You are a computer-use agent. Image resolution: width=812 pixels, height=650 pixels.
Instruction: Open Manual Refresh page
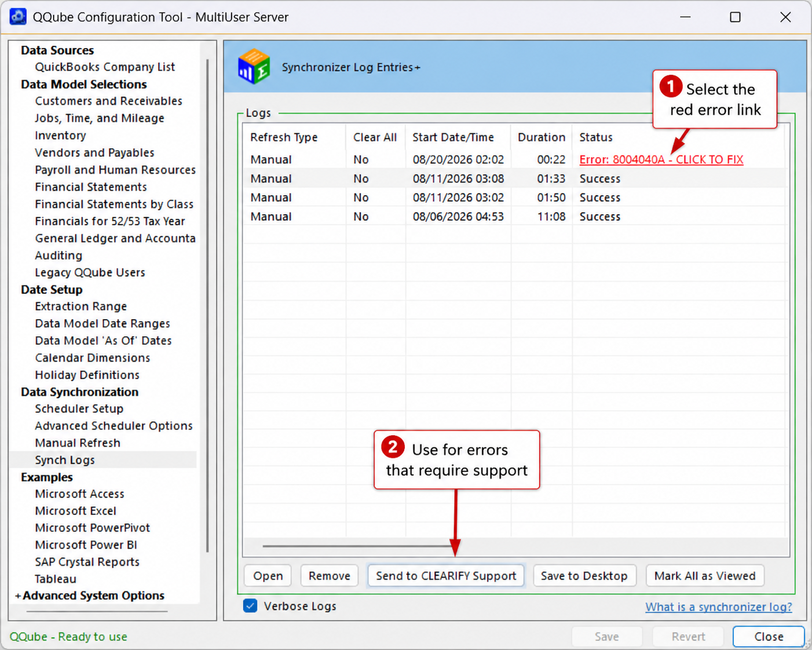(78, 443)
